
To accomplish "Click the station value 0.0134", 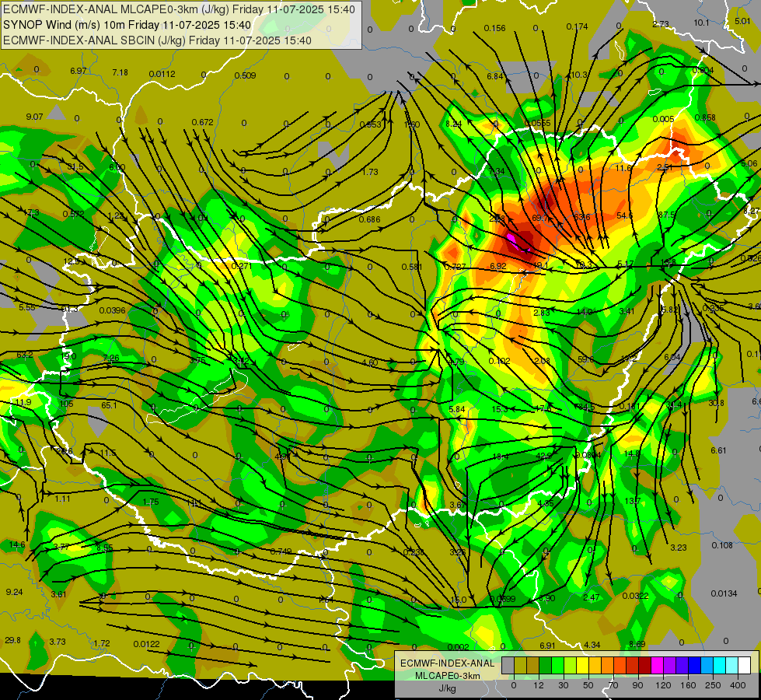I will coord(724,593).
